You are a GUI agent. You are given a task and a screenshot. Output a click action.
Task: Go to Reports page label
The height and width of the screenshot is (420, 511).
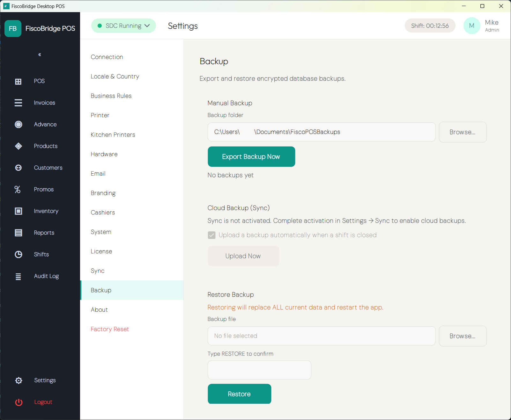click(44, 233)
